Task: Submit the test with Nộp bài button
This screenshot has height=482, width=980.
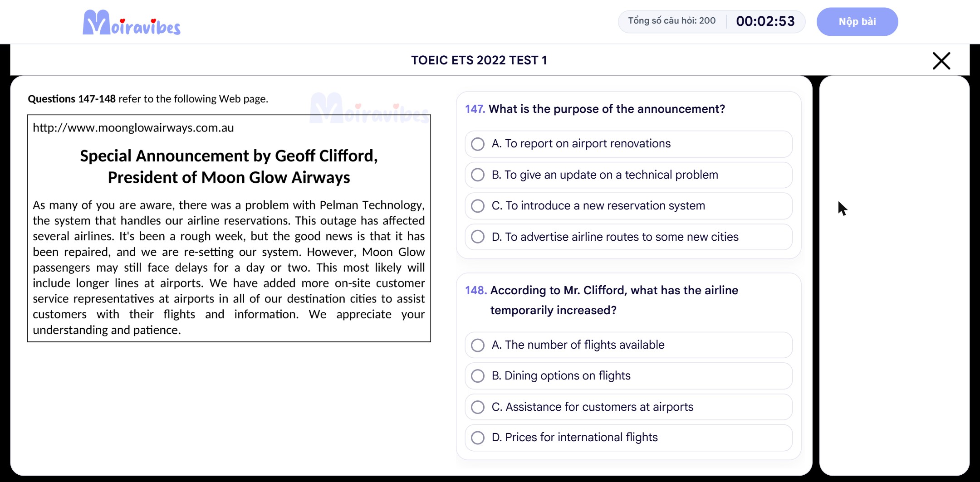Action: 857,21
